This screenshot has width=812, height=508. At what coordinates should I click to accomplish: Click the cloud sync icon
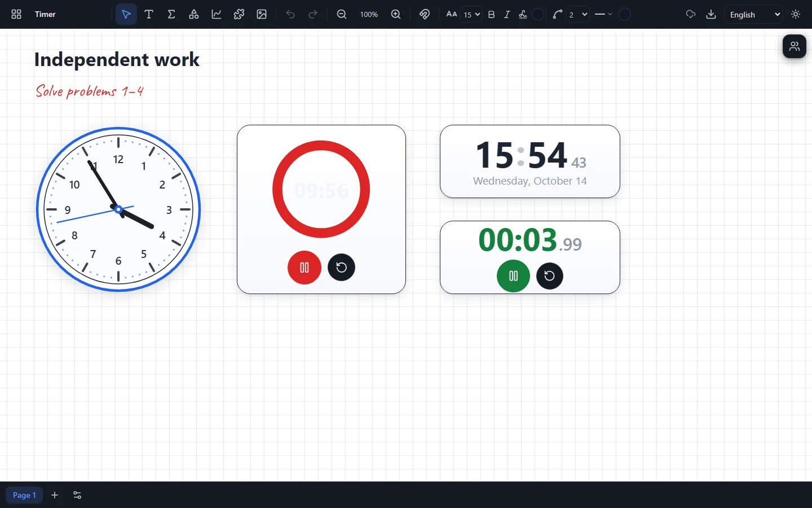(x=691, y=14)
